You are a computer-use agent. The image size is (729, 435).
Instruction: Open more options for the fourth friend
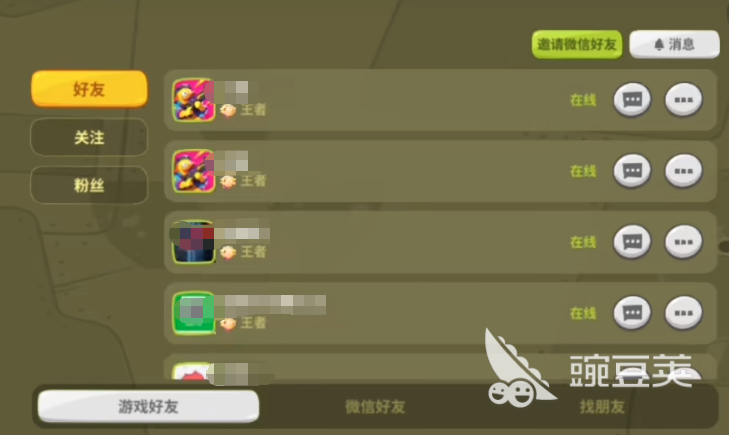tap(683, 313)
